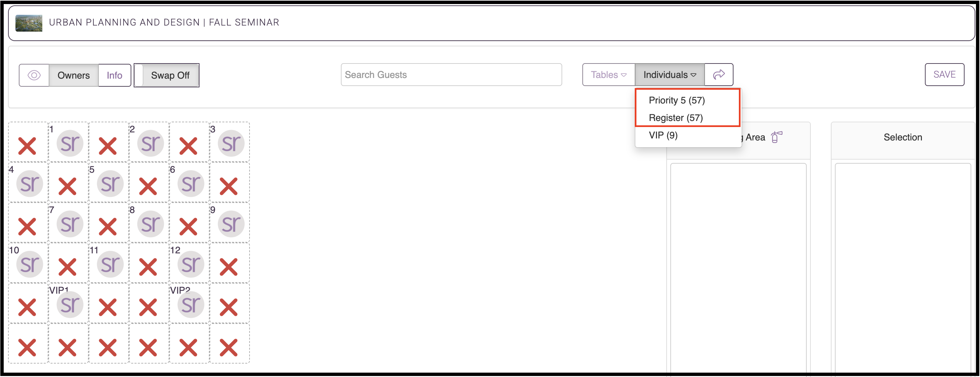Select table 11 icon
The width and height of the screenshot is (980, 377).
(x=110, y=265)
